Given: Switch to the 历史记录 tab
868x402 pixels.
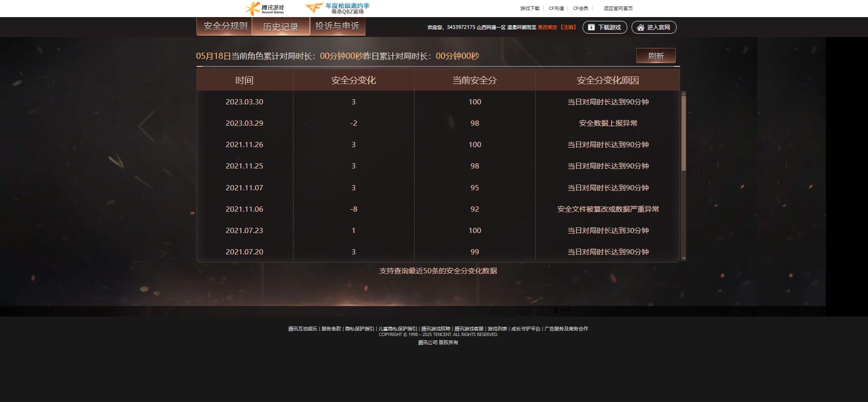Looking at the screenshot, I should click(281, 27).
